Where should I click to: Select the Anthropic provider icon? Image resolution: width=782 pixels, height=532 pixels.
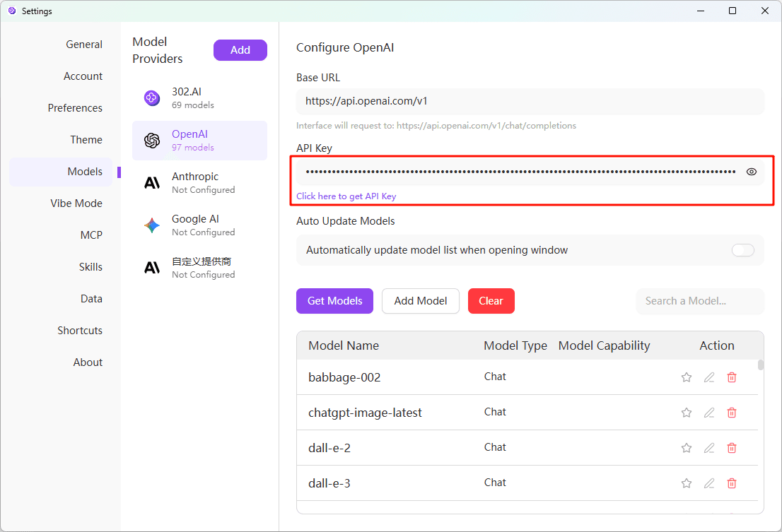coord(151,183)
